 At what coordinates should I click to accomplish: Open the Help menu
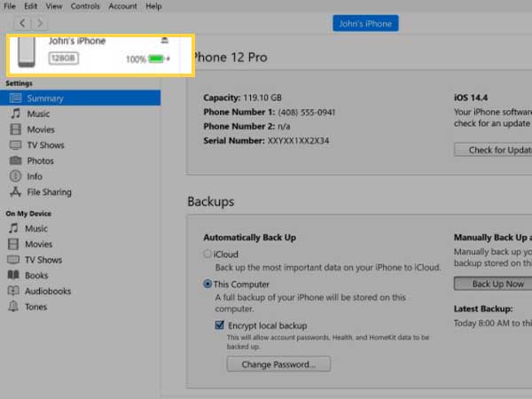(x=153, y=6)
